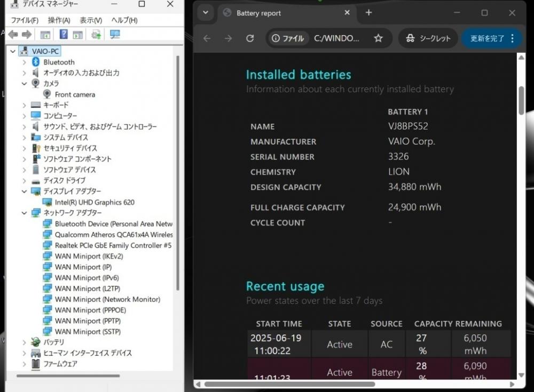Viewport: 534px width, 392px height.
Task: Select WAN Miniport (IKEv2)
Action: point(89,256)
